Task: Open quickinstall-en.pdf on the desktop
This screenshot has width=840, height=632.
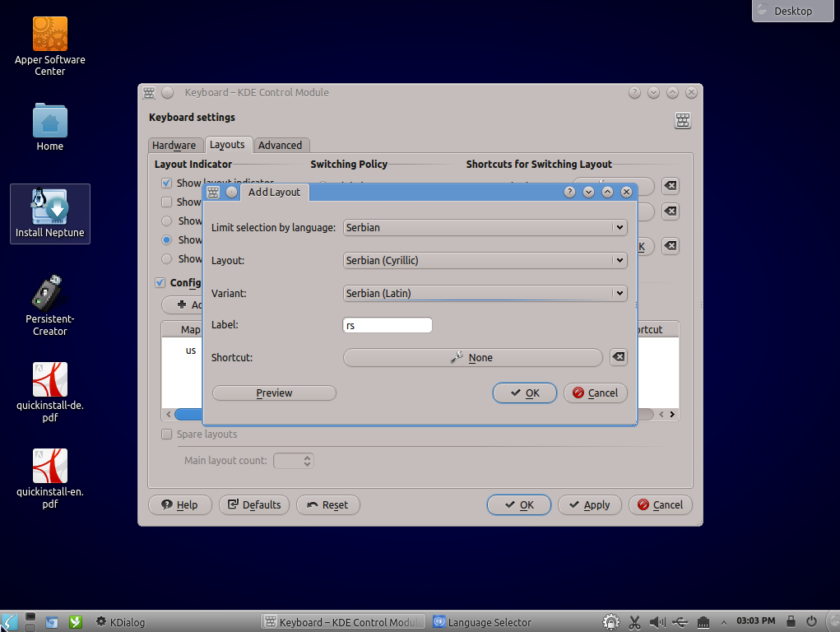Action: click(x=50, y=479)
